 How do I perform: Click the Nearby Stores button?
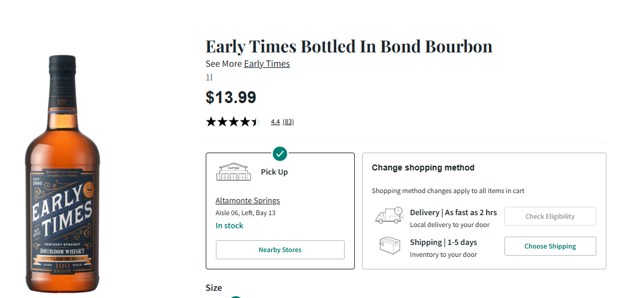pyautogui.click(x=280, y=250)
